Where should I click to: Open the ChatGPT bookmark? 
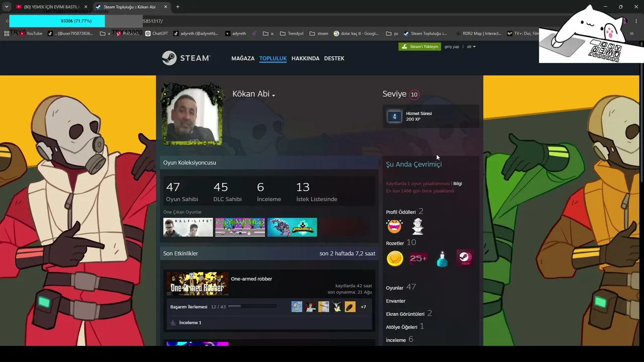click(x=156, y=34)
